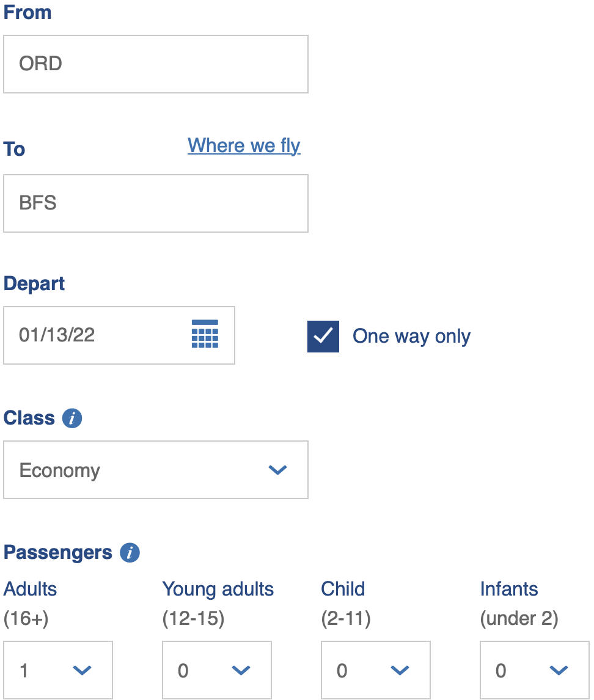Open the Child (2-11) passenger dropdown
Viewport: 594px width, 700px height.
(x=376, y=670)
